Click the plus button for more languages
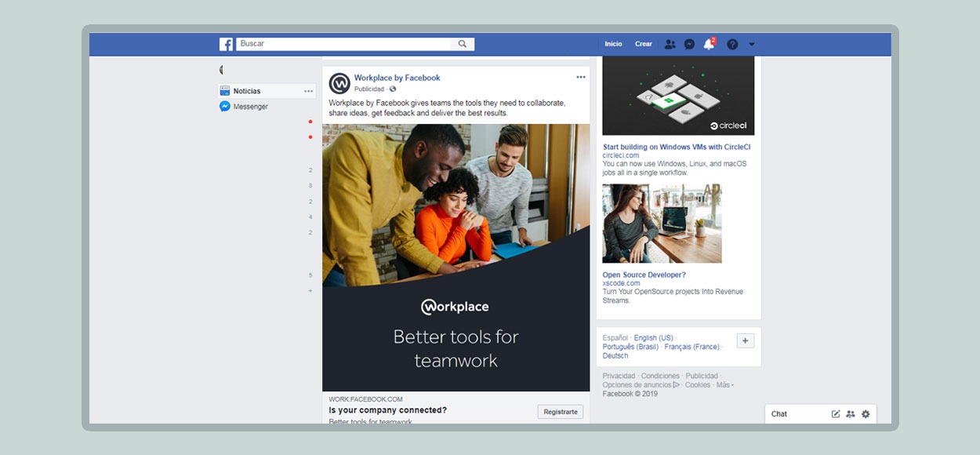This screenshot has height=455, width=980. (x=745, y=340)
